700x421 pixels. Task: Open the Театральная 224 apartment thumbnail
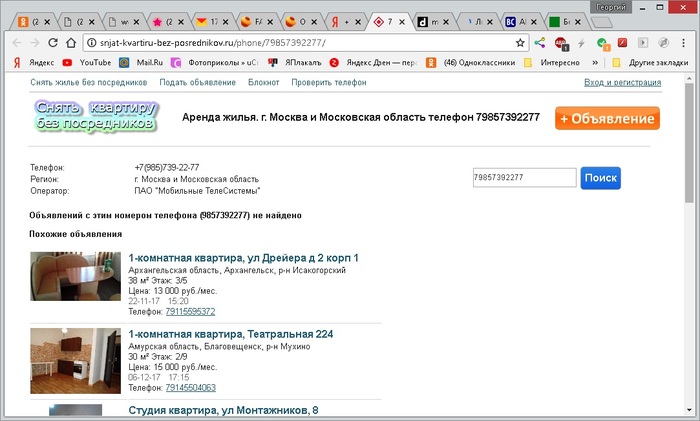pyautogui.click(x=76, y=359)
